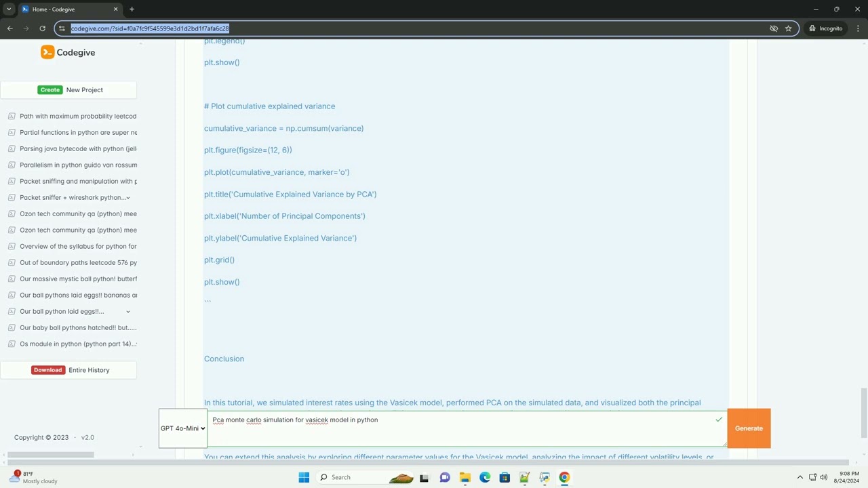
Task: View site information icon in address bar
Action: [62, 28]
